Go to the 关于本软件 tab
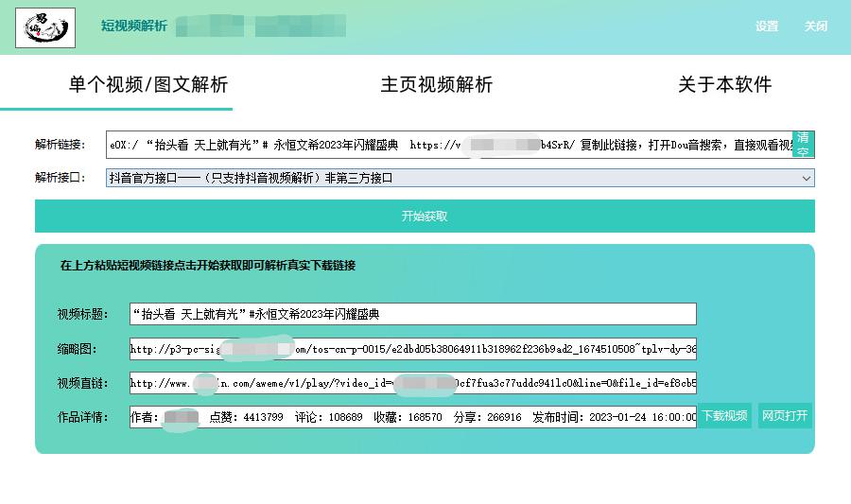Screen dimensions: 851x504 [724, 84]
